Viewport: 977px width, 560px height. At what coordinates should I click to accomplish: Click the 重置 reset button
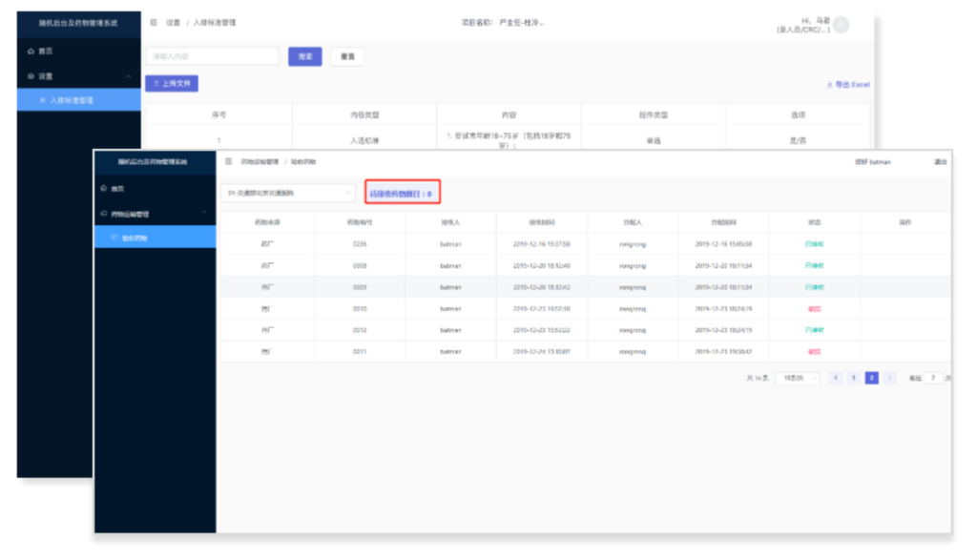[x=346, y=56]
